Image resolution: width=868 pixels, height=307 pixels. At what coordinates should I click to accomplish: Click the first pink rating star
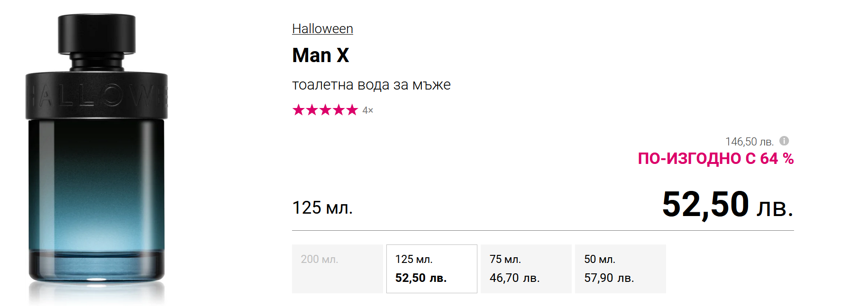[x=299, y=110]
